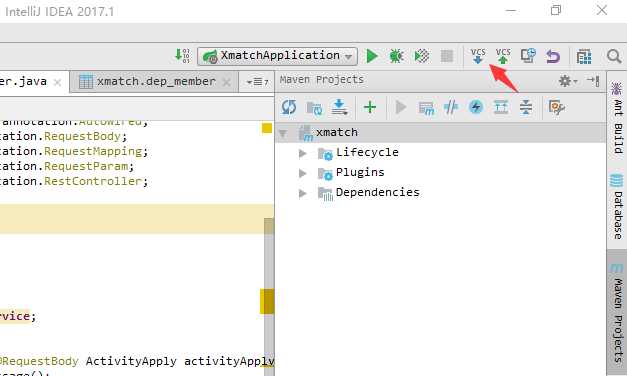The width and height of the screenshot is (627, 376).
Task: Download sources and documentation icon
Action: point(339,107)
